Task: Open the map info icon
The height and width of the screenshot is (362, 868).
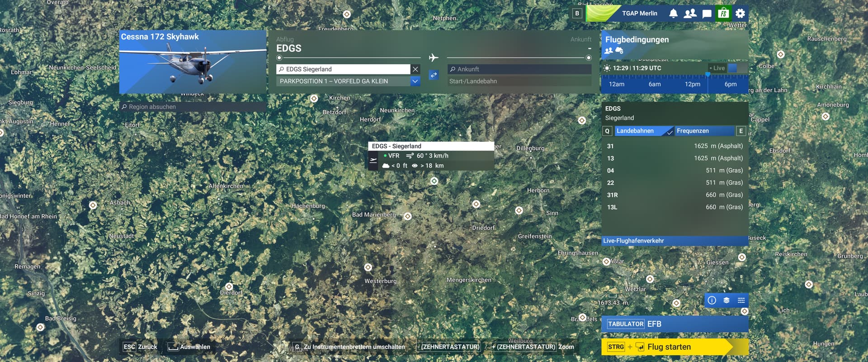Action: click(x=712, y=300)
